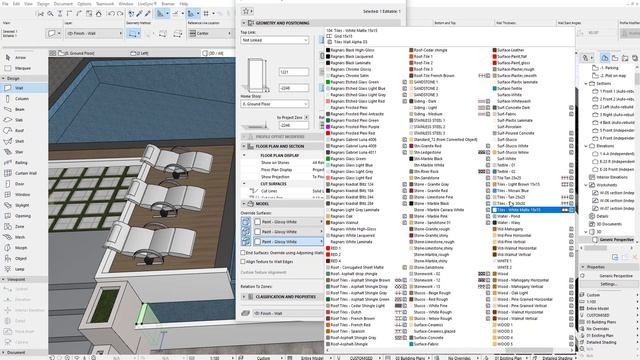Pick the Curtain Wall tool
This screenshot has height=360, width=640.
coord(24,173)
